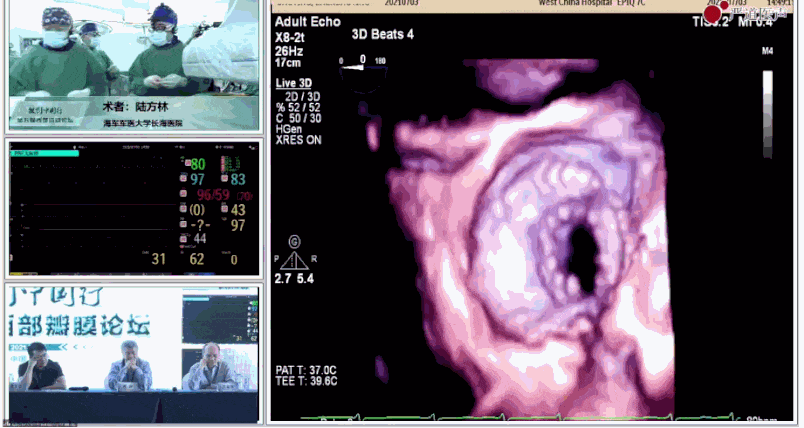Select the patient vital signs monitor feed
This screenshot has width=804, height=428.
tap(134, 208)
